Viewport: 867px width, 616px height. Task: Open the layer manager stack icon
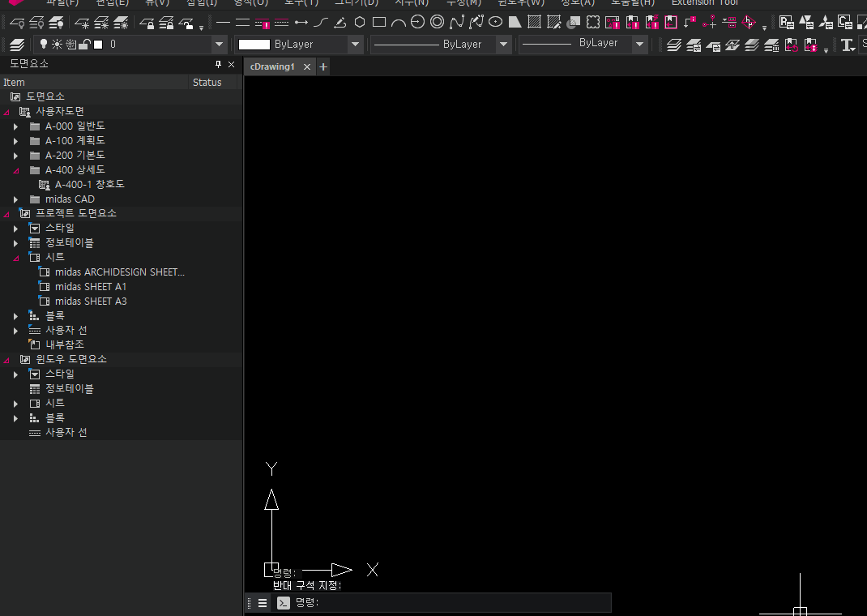[x=17, y=45]
